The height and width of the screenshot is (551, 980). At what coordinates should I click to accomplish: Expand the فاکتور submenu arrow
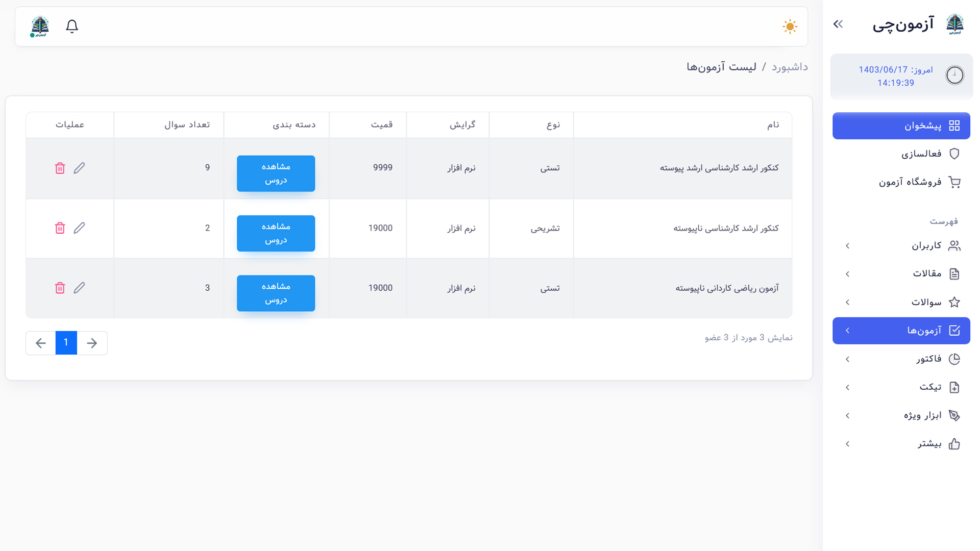[847, 359]
